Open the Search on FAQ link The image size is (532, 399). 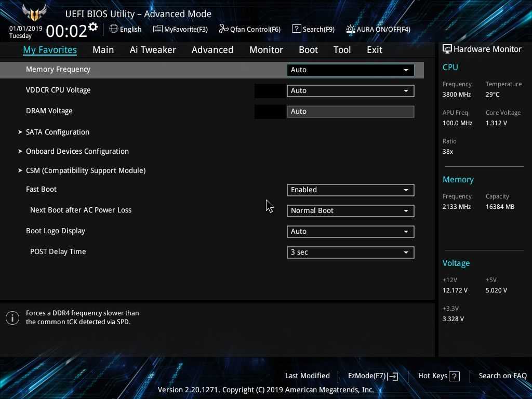pyautogui.click(x=502, y=376)
